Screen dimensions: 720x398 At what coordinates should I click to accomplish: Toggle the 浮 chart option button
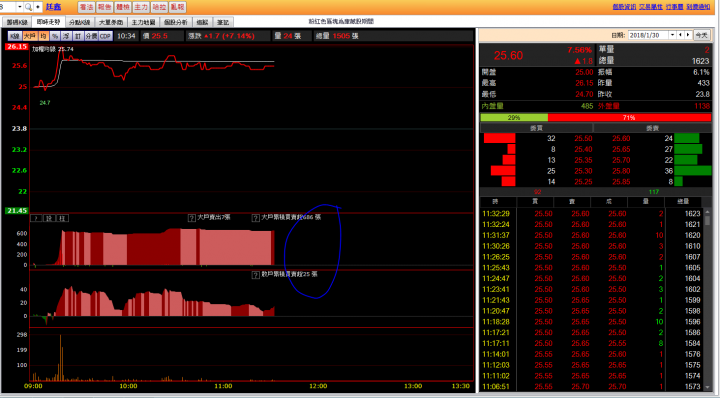point(67,36)
